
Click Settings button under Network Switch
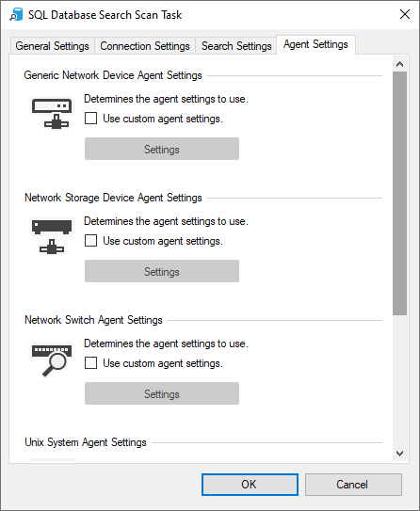162,393
